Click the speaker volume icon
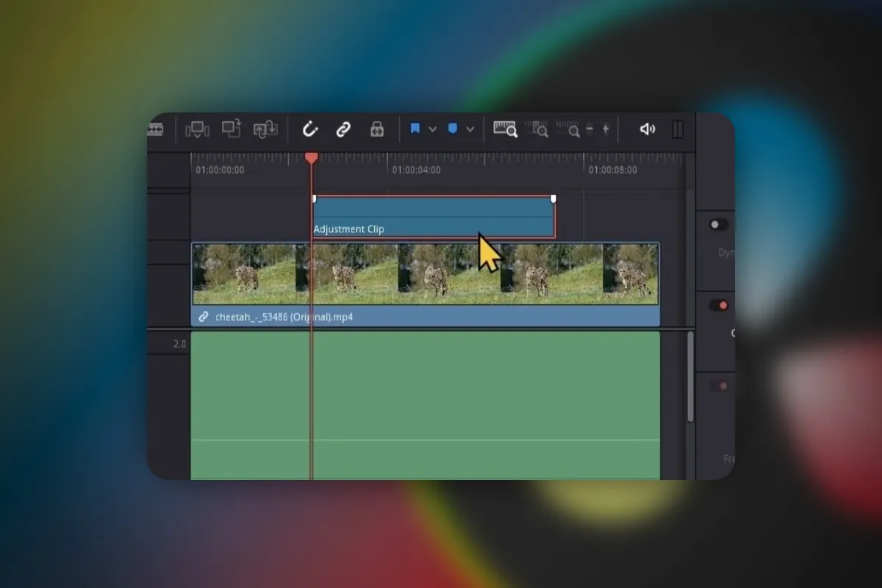 tap(647, 129)
